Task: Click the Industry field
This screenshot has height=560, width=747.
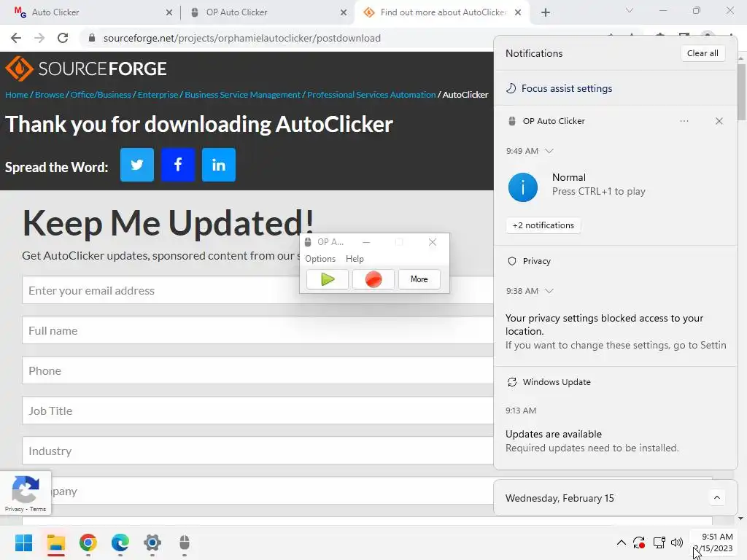Action: (258, 451)
